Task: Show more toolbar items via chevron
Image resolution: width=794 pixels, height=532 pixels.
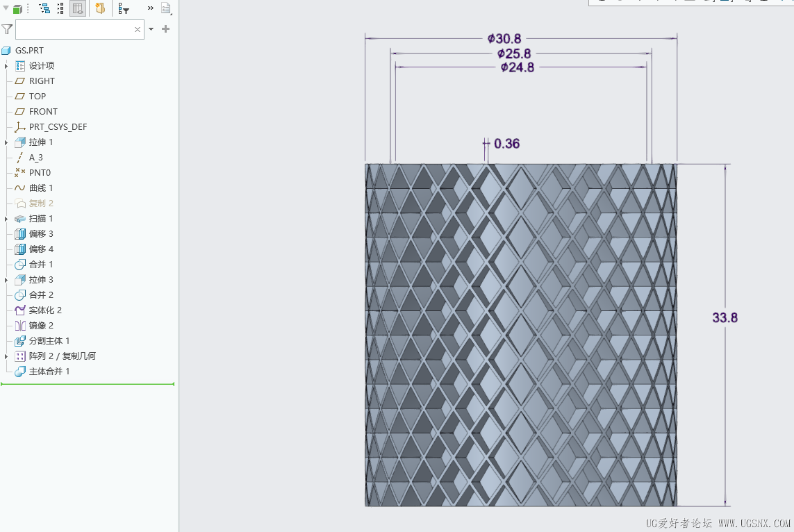Action: (150, 8)
